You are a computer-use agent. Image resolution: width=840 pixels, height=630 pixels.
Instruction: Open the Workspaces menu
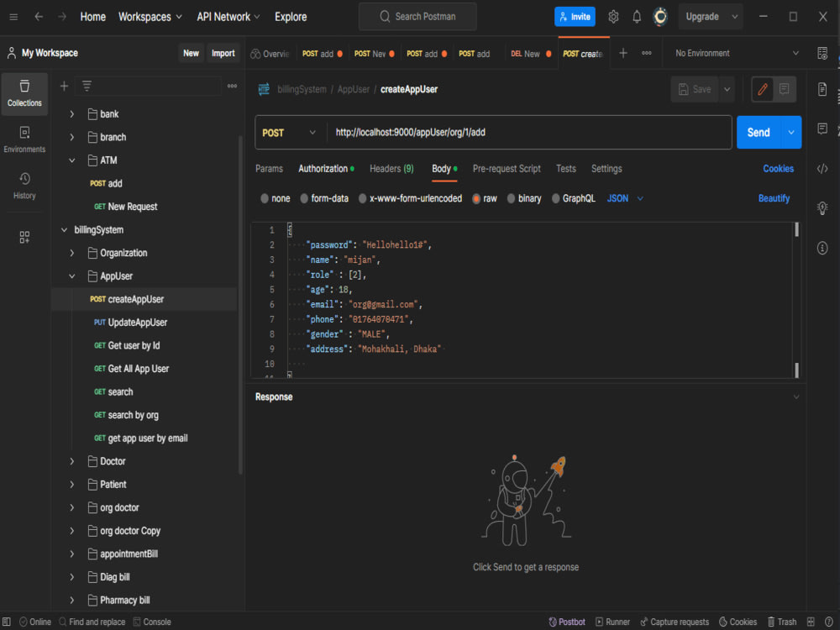[150, 17]
